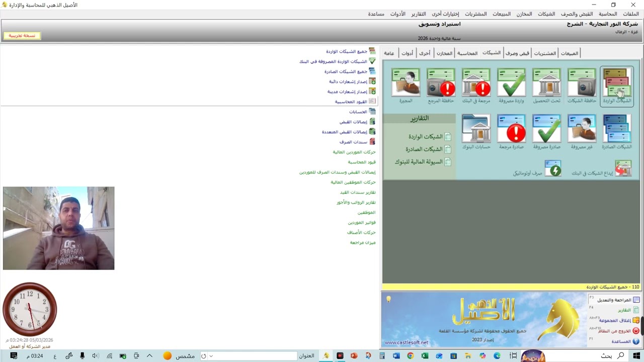Image resolution: width=644 pixels, height=362 pixels.
Task: Click the المراجعة والتعديل F3 button
Action: click(x=614, y=300)
